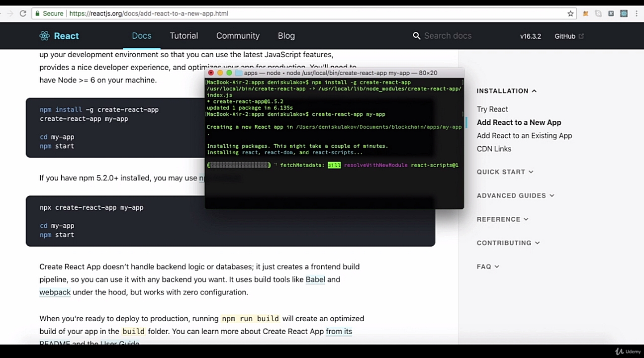The image size is (644, 358).
Task: Focus the Search docs field
Action: [448, 36]
